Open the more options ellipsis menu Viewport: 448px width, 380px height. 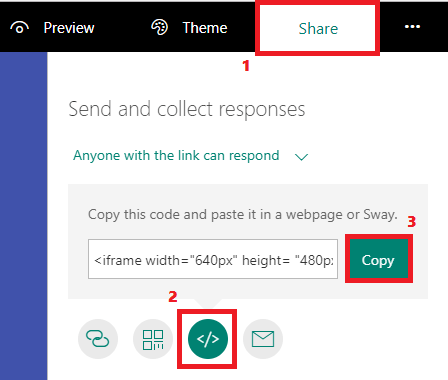pos(412,27)
